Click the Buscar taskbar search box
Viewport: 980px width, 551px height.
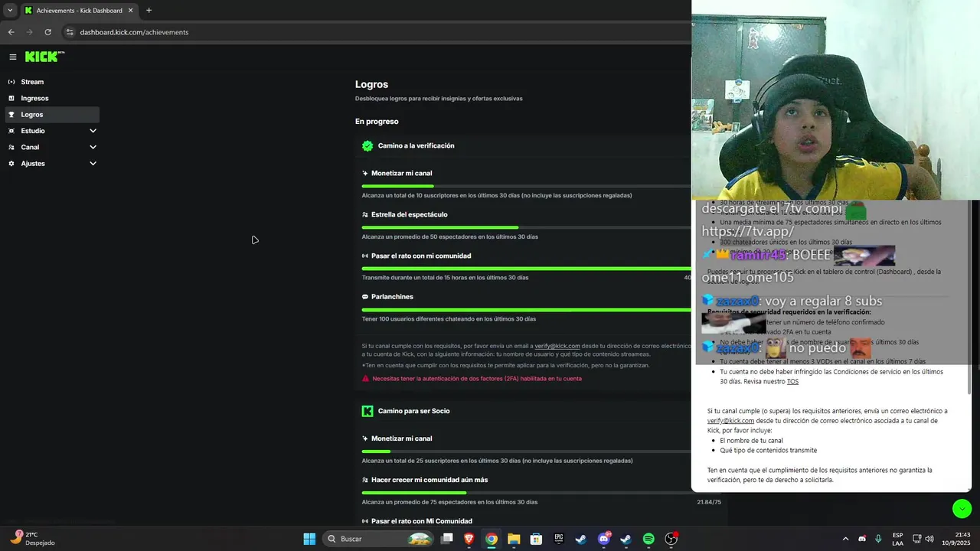378,539
